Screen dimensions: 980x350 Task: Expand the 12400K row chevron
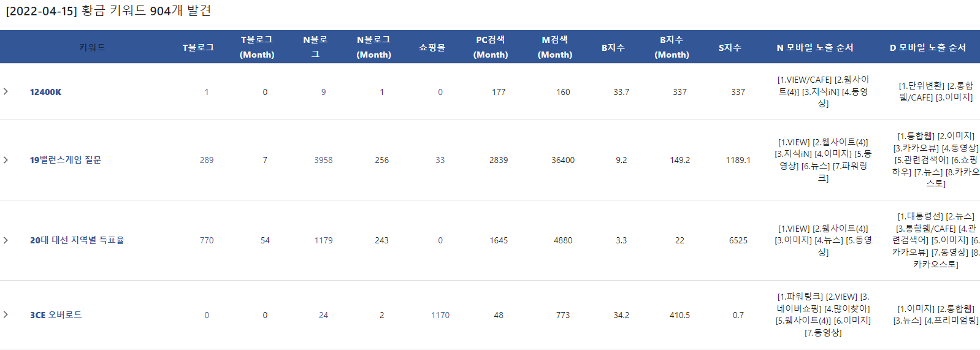click(x=6, y=91)
